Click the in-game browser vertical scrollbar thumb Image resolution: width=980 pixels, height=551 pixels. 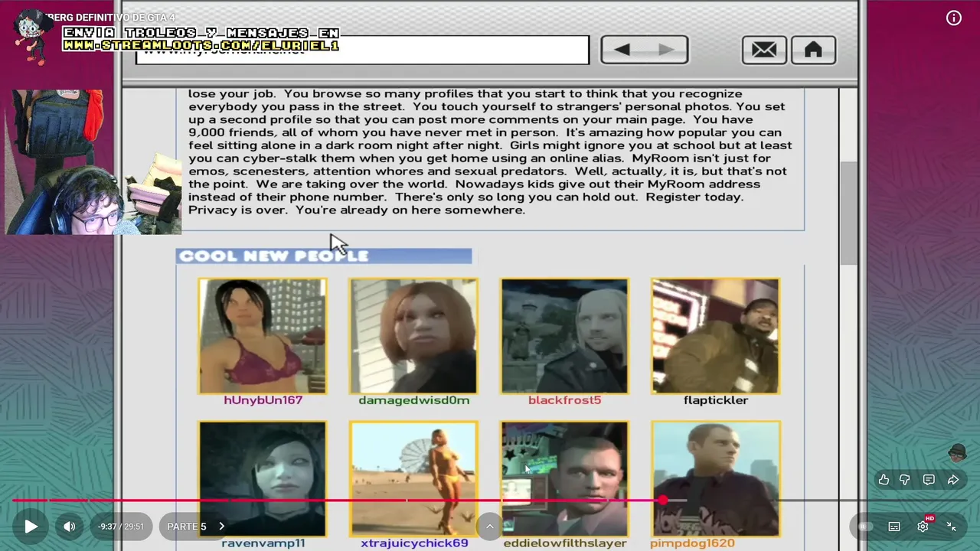[x=848, y=214]
